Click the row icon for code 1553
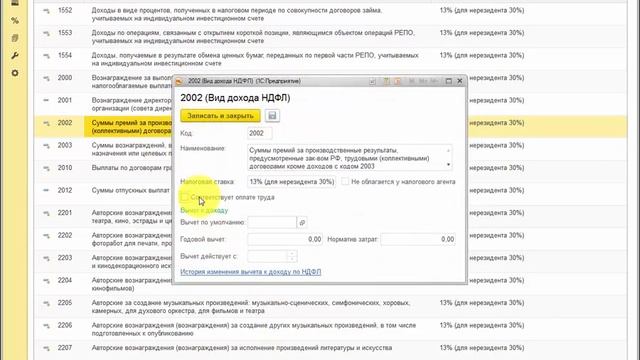This screenshot has width=640, height=360. pos(47,33)
